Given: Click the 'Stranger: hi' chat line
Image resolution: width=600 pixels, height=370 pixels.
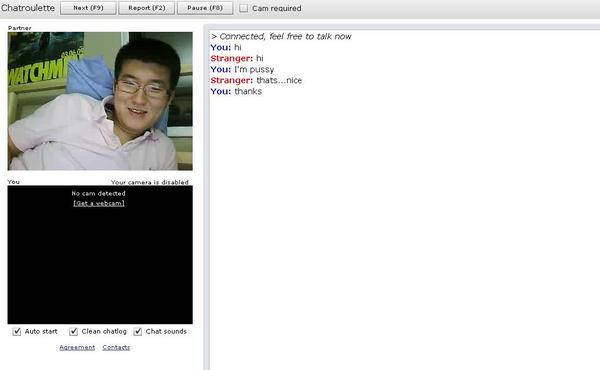Looking at the screenshot, I should pos(237,59).
